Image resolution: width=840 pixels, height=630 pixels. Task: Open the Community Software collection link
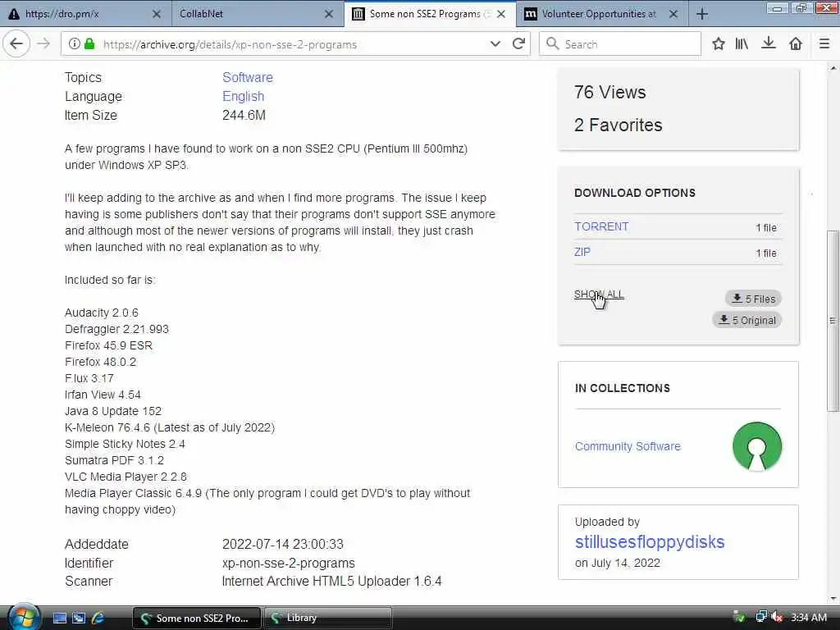(x=628, y=446)
